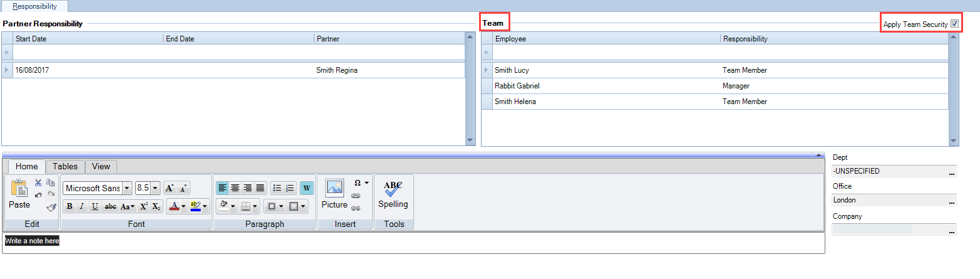Untick the Apply Team Security checkbox
Screen dimensions: 980x279
(x=954, y=24)
